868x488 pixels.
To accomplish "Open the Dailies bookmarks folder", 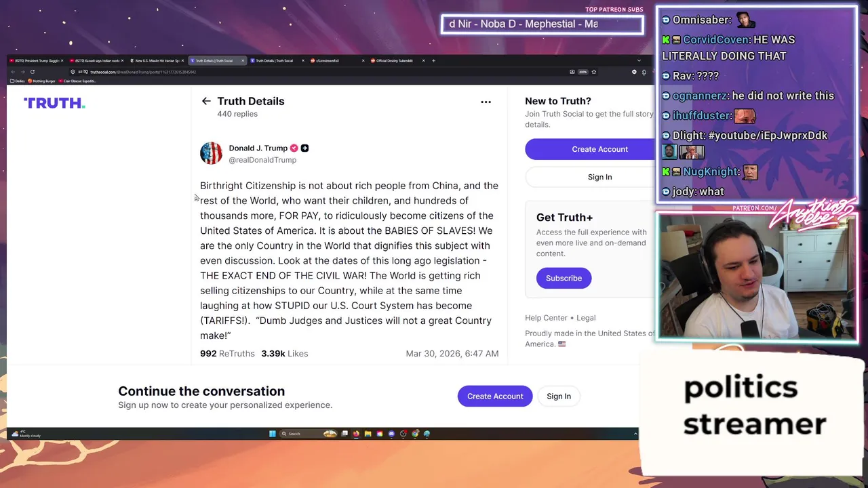I will pos(18,81).
